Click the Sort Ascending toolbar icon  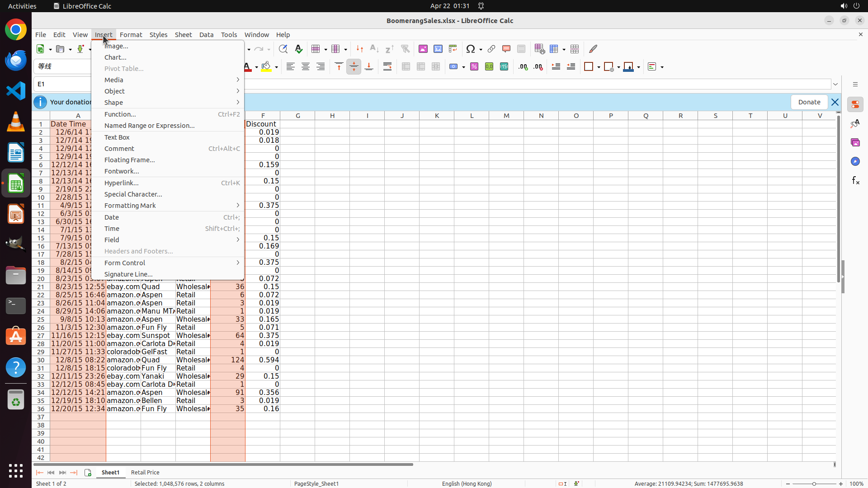[x=374, y=49]
